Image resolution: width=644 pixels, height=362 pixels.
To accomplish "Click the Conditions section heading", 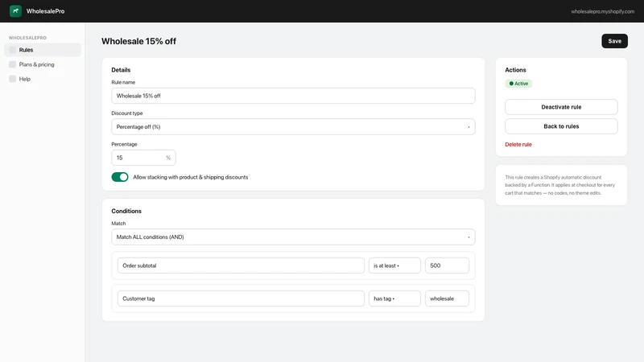I will [x=126, y=211].
